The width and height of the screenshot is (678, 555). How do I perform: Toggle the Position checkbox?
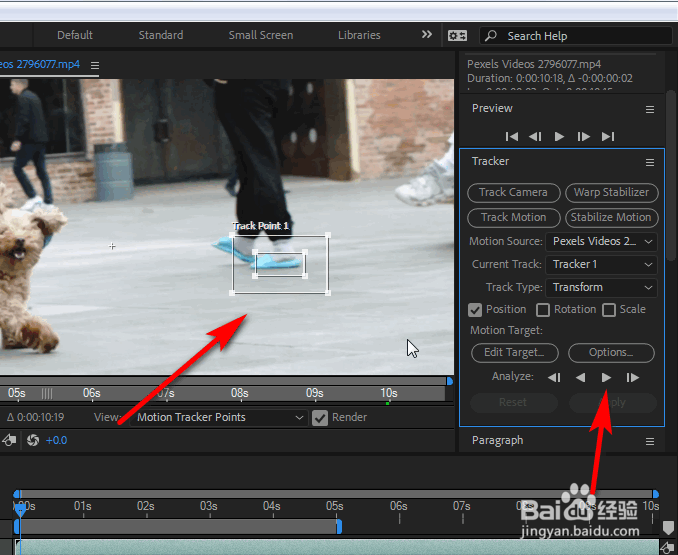[x=475, y=310]
